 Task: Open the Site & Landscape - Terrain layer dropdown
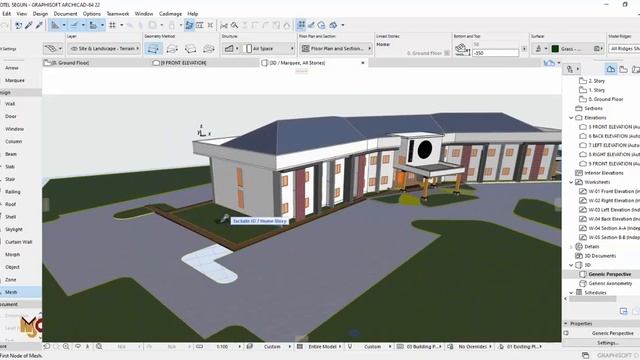tap(104, 49)
